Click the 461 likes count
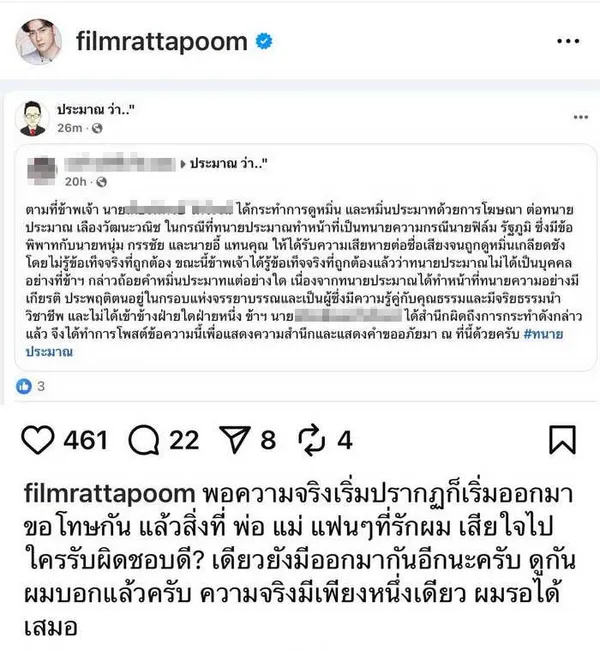 pyautogui.click(x=86, y=440)
